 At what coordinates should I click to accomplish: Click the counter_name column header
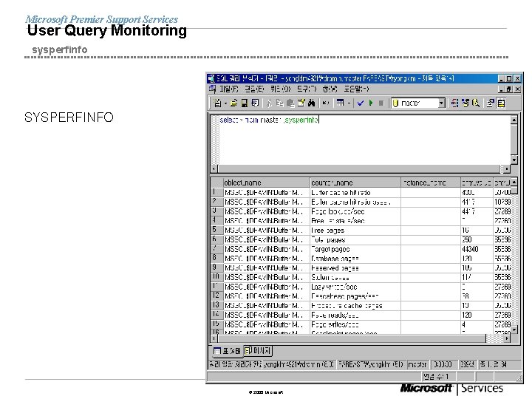[x=355, y=183]
